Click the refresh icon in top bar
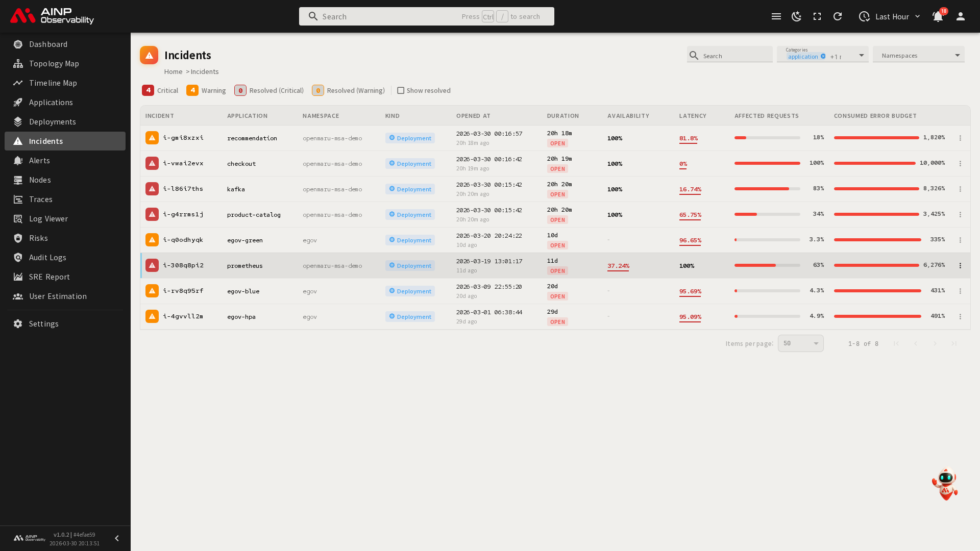Screen dimensions: 980x551 838,16
